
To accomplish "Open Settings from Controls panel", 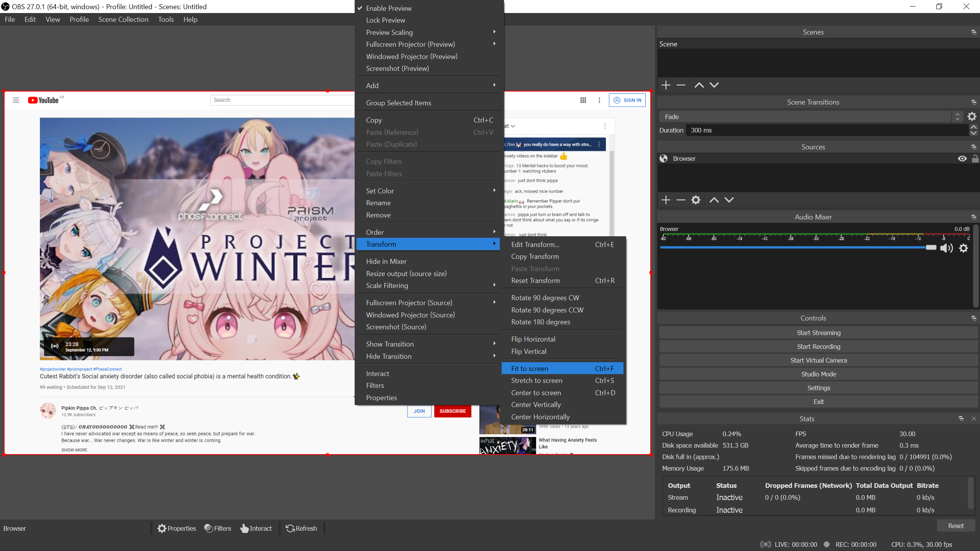I will 818,388.
